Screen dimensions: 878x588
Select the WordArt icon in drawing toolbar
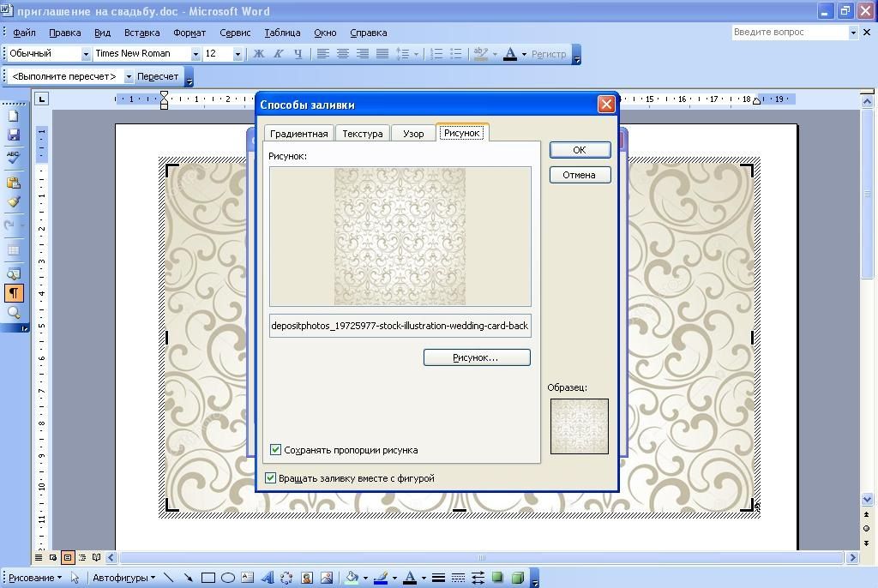tap(268, 578)
